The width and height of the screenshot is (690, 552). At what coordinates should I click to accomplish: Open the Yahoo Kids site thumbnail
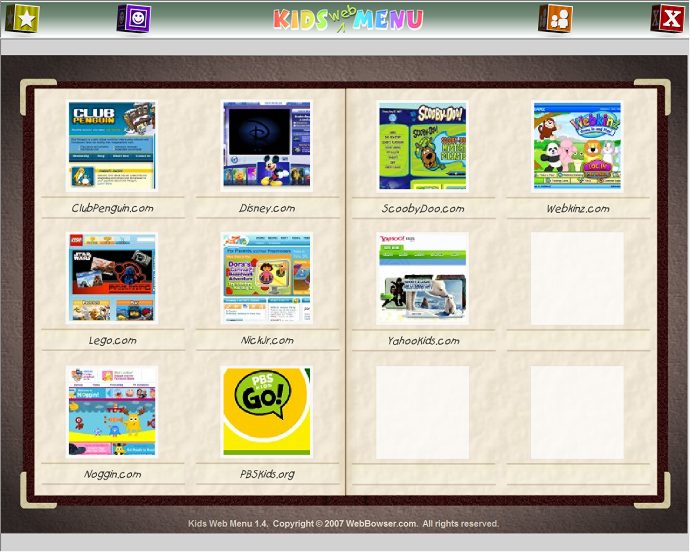pos(422,278)
